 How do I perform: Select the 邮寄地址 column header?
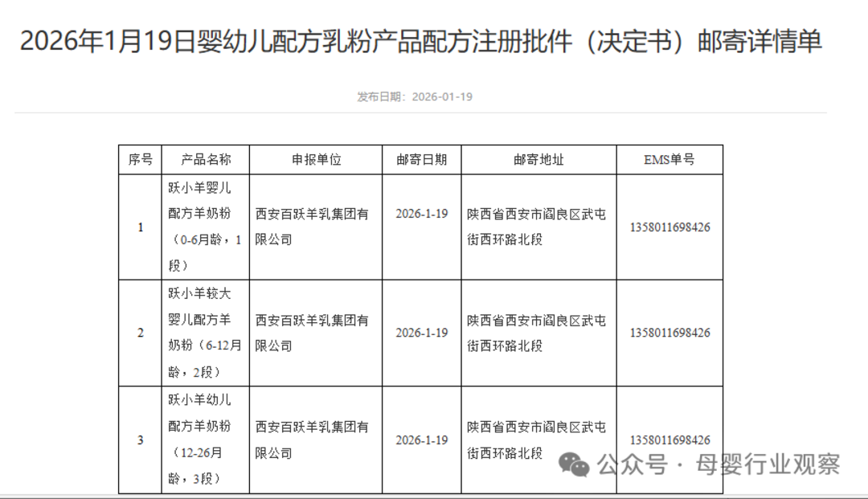[538, 159]
